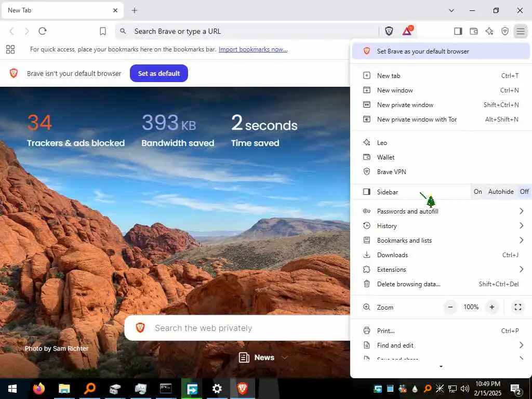
Task: Choose New private window with Tor
Action: tap(441, 119)
